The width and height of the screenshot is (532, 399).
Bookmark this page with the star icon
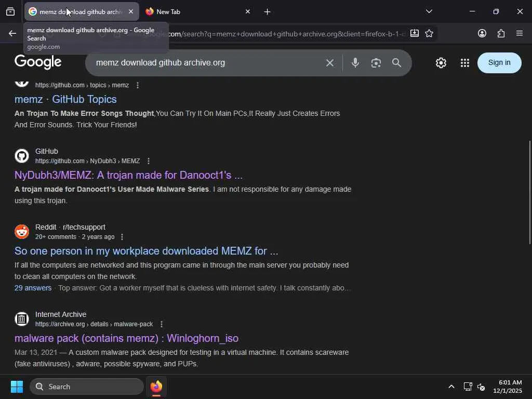429,33
